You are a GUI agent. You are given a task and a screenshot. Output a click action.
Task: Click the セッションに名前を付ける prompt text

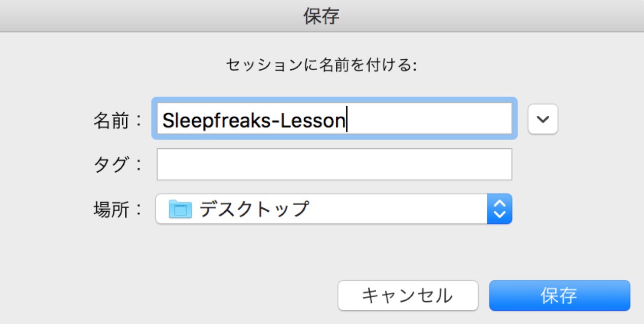[321, 66]
